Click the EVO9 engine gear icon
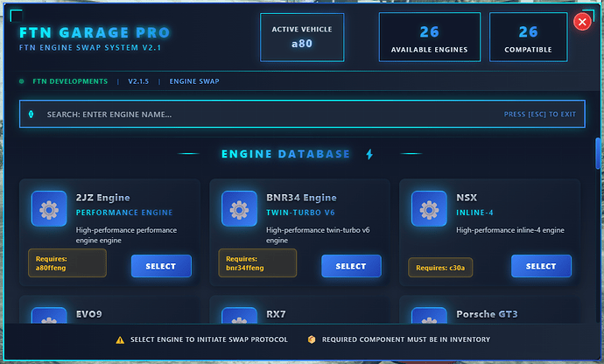The image size is (604, 364). tap(49, 317)
